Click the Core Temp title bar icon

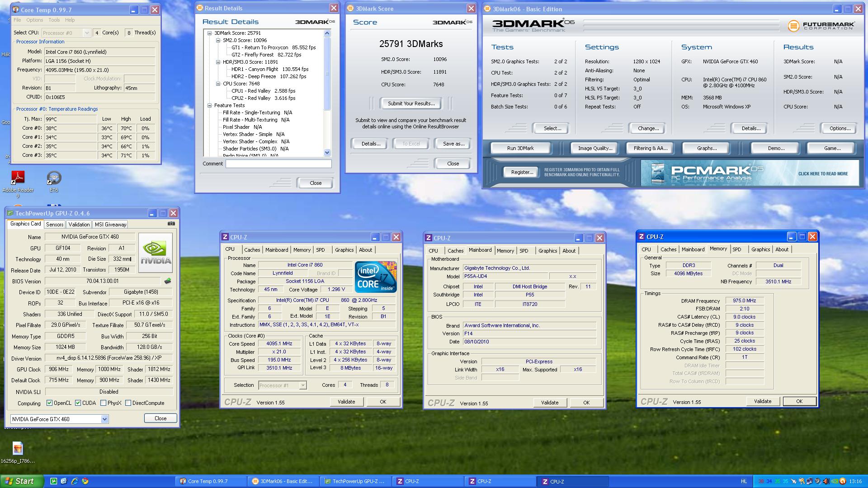coord(16,9)
